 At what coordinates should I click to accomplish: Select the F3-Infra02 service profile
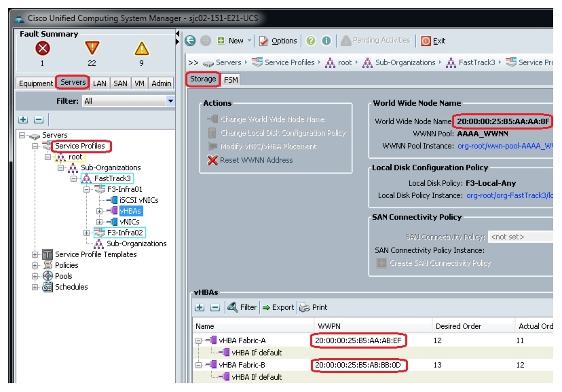pos(123,233)
